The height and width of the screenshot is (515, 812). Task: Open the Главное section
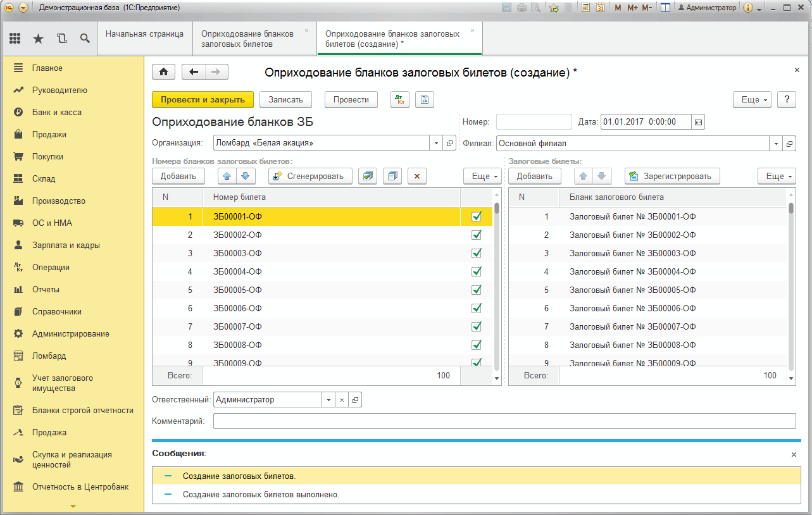pyautogui.click(x=47, y=68)
